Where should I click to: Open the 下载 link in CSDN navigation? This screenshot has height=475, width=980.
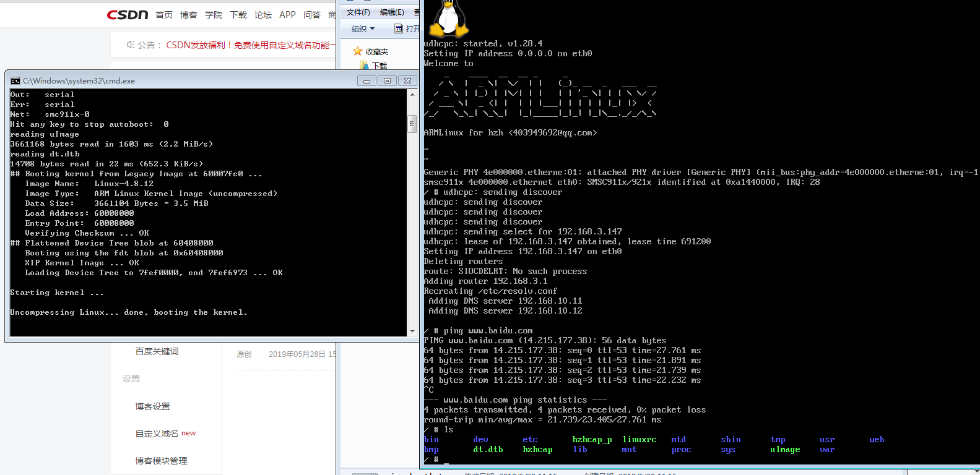click(238, 15)
